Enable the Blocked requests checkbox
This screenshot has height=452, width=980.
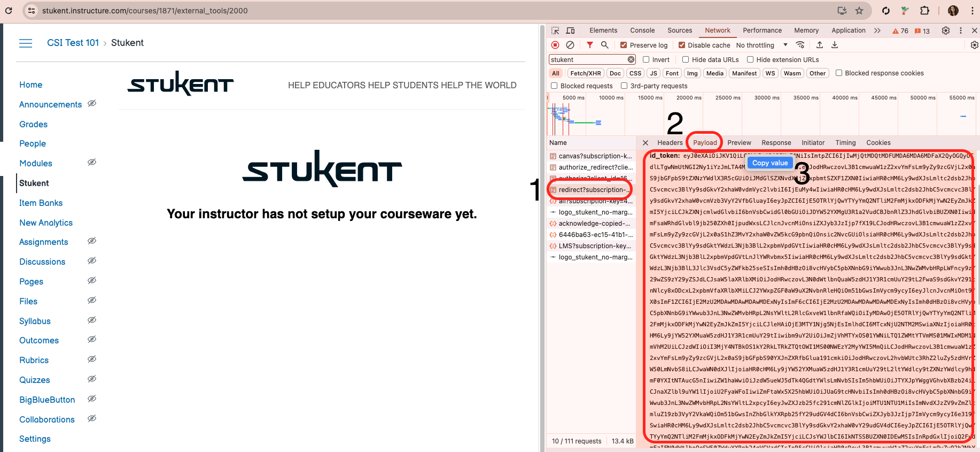click(554, 86)
